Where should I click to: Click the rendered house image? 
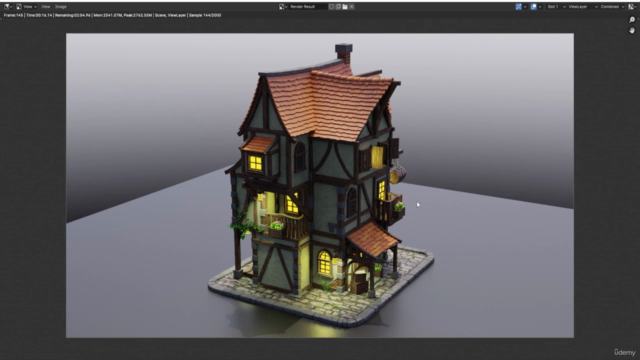coord(320,185)
